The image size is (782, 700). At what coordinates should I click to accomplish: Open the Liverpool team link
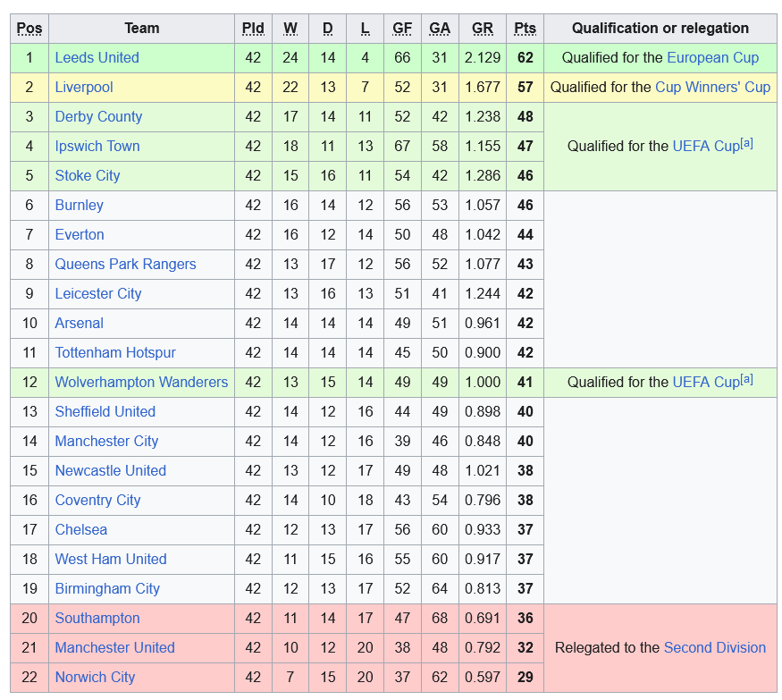pos(84,88)
